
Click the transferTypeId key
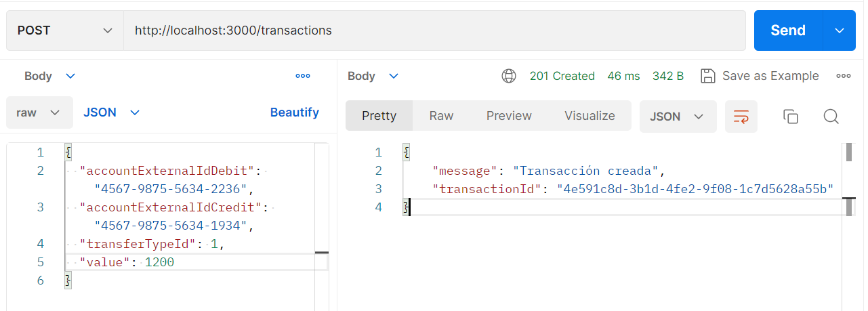[x=141, y=244]
